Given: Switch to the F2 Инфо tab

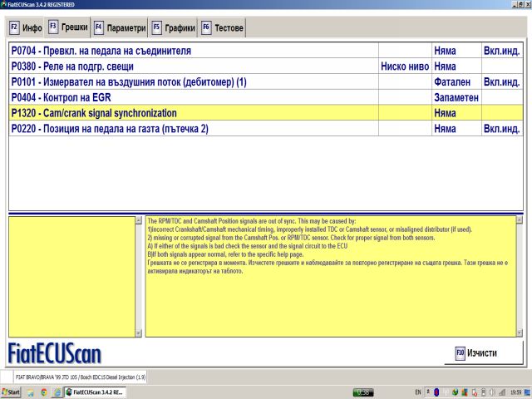Looking at the screenshot, I should (x=25, y=27).
